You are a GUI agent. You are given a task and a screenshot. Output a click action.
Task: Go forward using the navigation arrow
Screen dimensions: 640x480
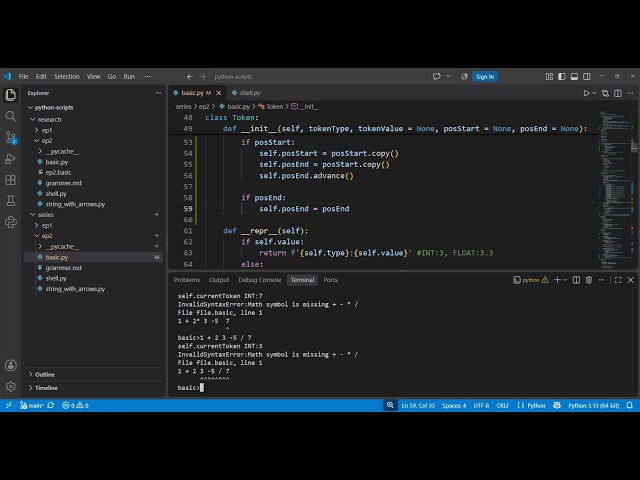coord(202,76)
